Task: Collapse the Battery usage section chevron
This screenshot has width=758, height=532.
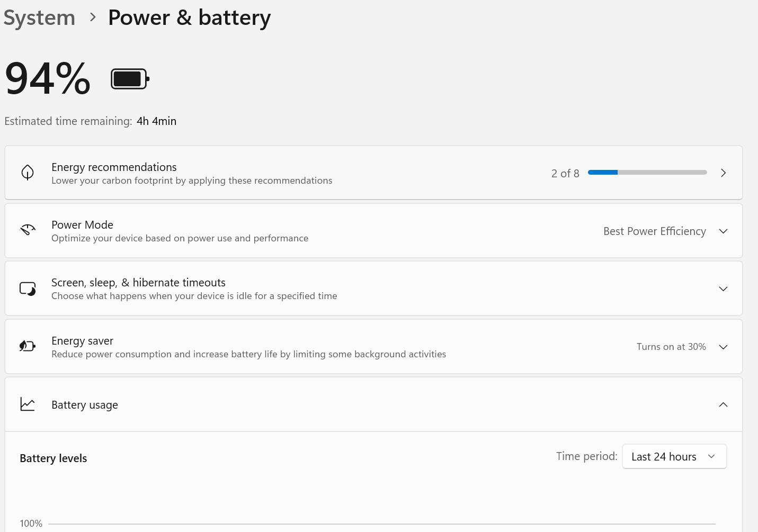Action: click(x=723, y=405)
